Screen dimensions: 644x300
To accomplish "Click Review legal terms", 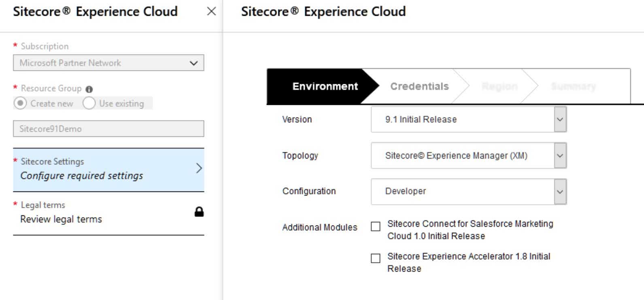I will 61,219.
